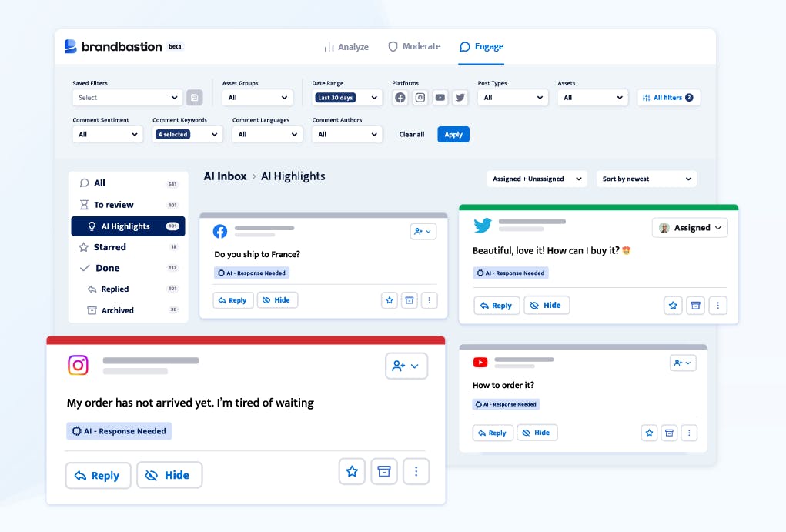The height and width of the screenshot is (532, 786).
Task: Open assign user menu on Instagram comment
Action: 406,366
